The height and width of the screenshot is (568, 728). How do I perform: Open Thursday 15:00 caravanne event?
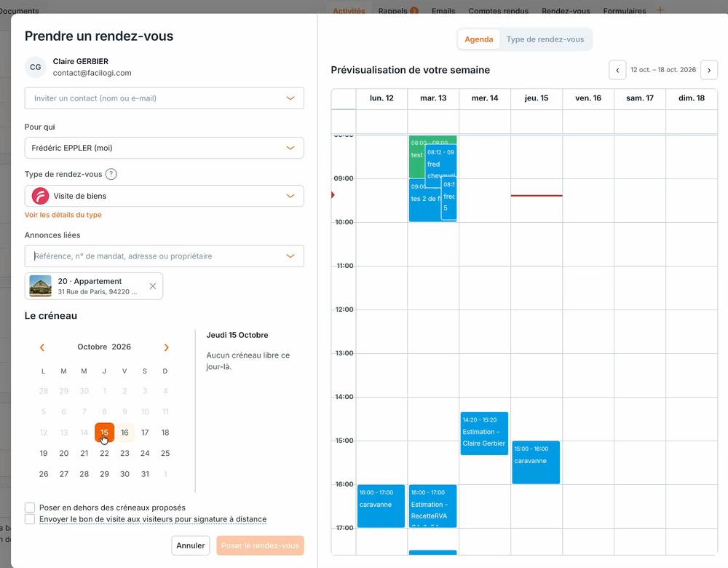(x=536, y=462)
